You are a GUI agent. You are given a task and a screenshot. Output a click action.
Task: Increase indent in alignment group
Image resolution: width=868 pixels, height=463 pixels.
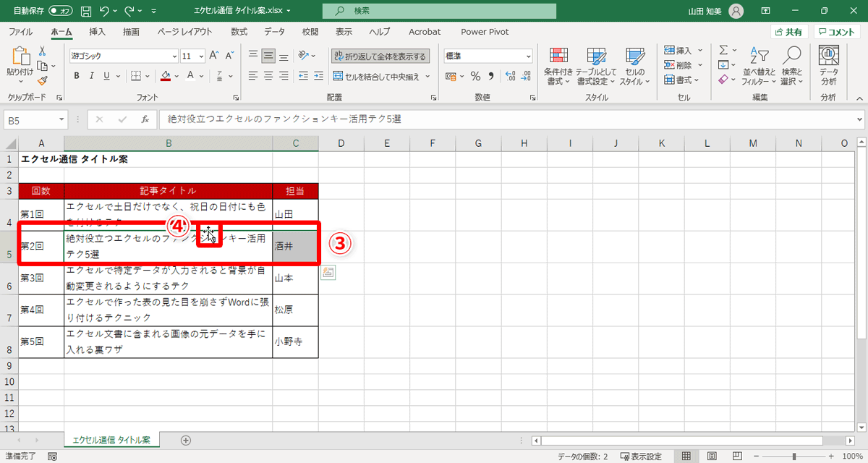(320, 75)
